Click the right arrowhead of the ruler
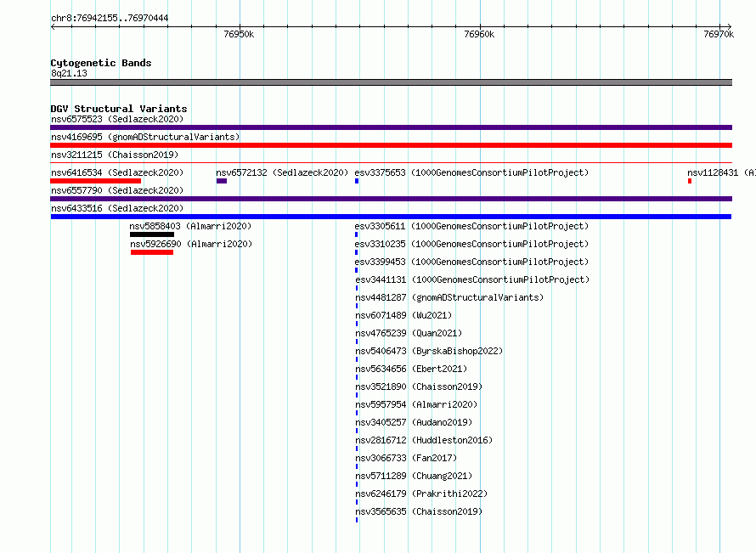 tap(729, 26)
